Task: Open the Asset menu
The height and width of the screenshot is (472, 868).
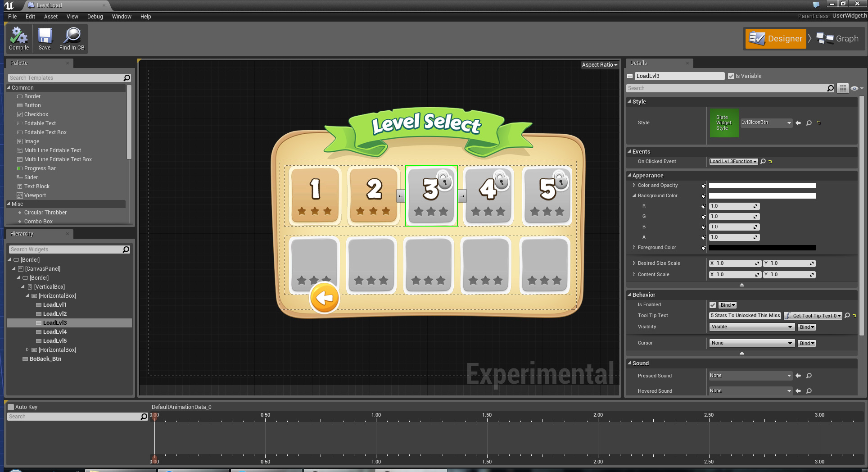Action: pos(50,17)
